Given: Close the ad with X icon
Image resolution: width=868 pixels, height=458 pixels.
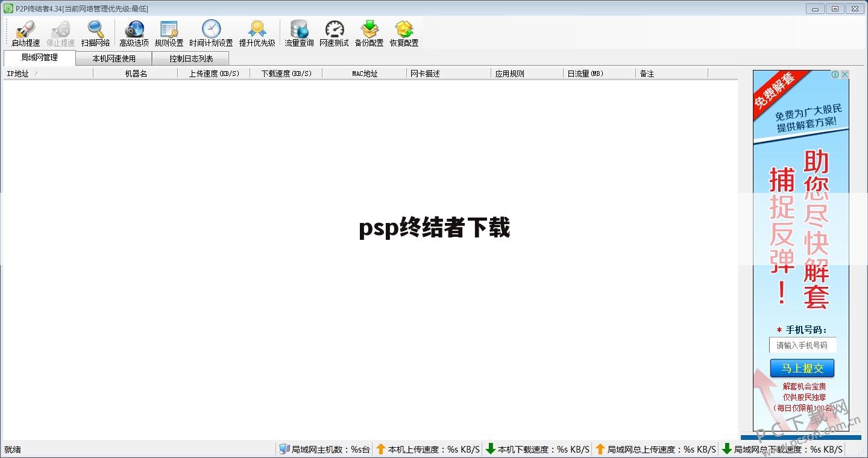Looking at the screenshot, I should click(845, 75).
